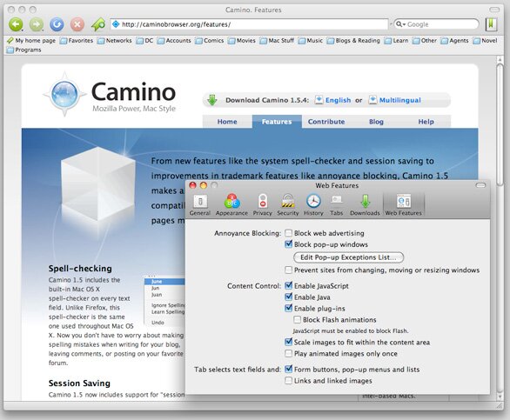Click the green Home toolbar icon
This screenshot has height=420, width=510.
(97, 24)
